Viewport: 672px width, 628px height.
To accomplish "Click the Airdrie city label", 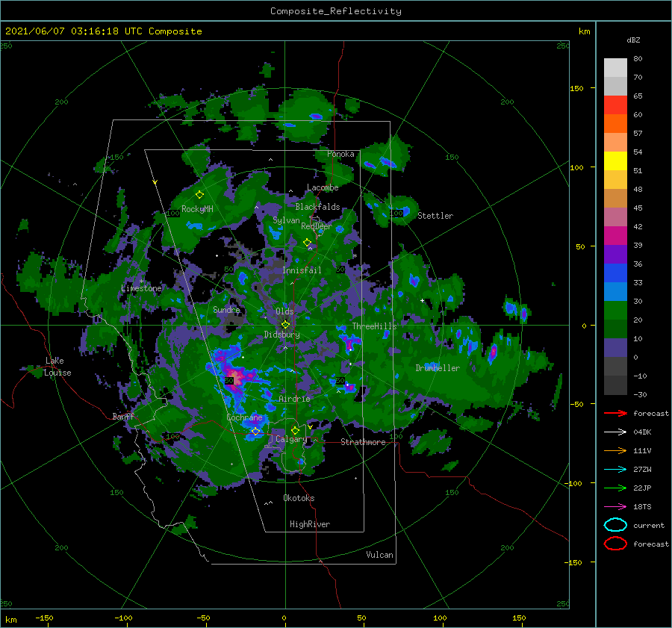I will pos(294,399).
